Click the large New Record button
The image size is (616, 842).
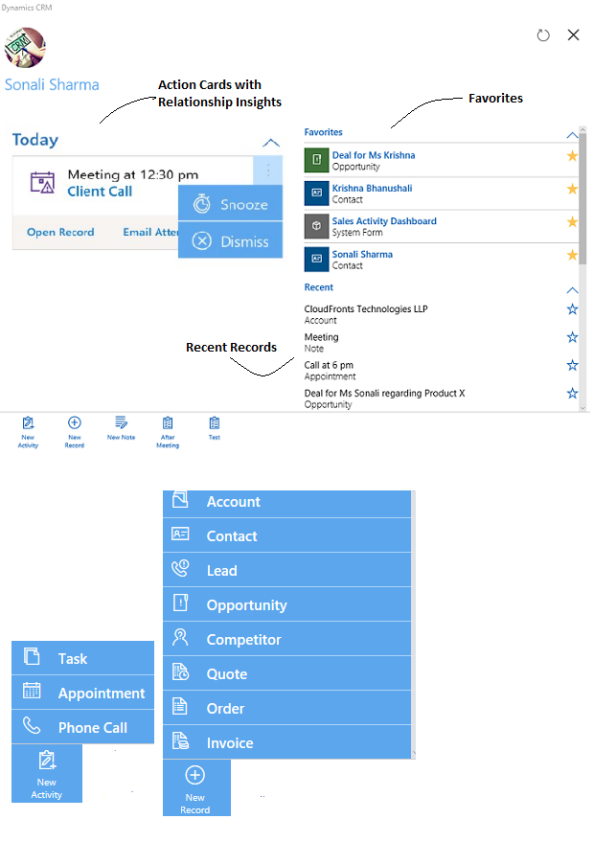pos(196,787)
